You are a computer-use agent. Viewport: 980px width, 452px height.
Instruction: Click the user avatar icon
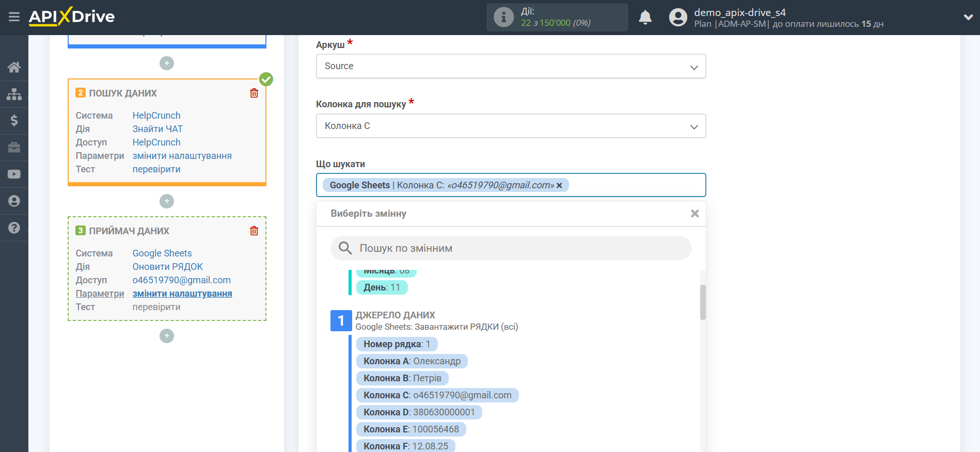678,18
